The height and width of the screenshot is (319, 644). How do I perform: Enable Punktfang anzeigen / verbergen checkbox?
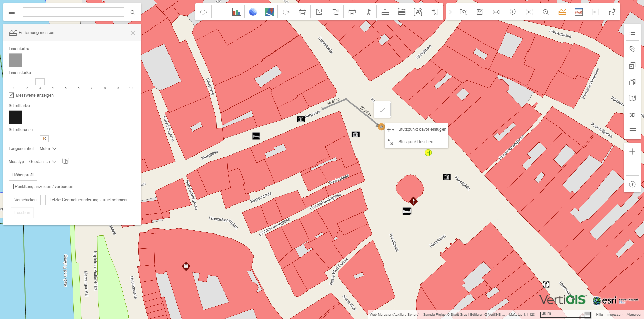coord(11,186)
